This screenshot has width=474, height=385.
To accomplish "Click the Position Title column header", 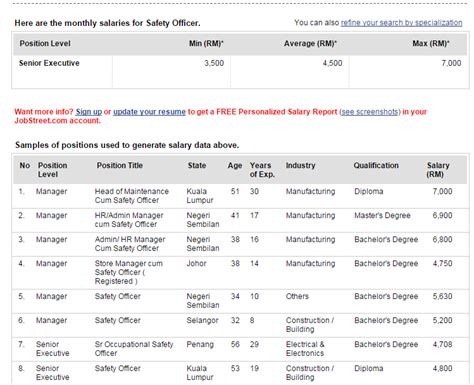I will pyautogui.click(x=120, y=165).
